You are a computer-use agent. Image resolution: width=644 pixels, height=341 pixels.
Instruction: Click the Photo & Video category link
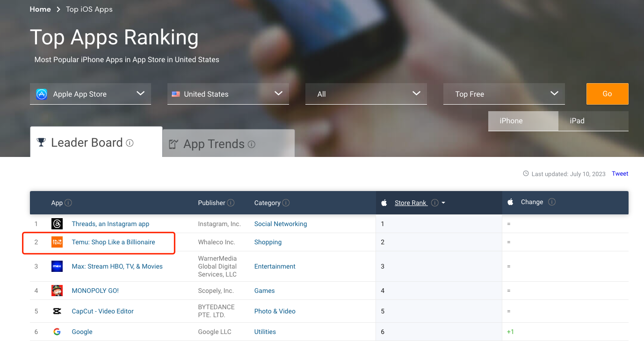click(x=275, y=311)
